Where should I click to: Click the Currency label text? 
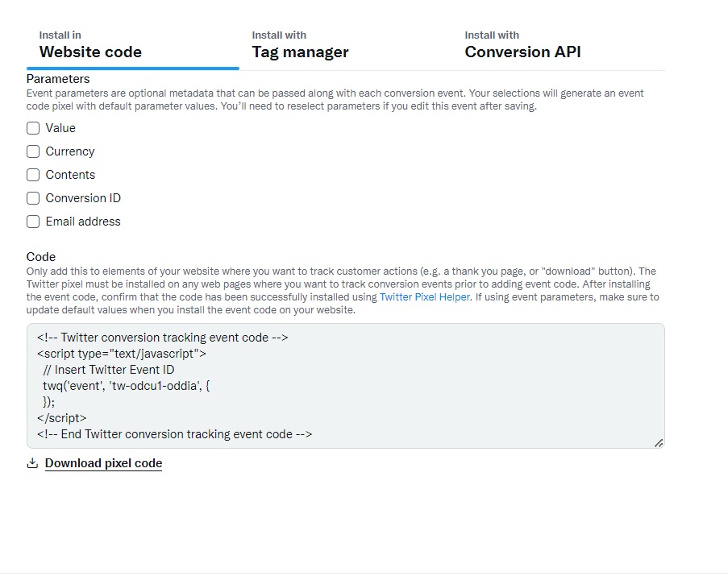point(70,151)
